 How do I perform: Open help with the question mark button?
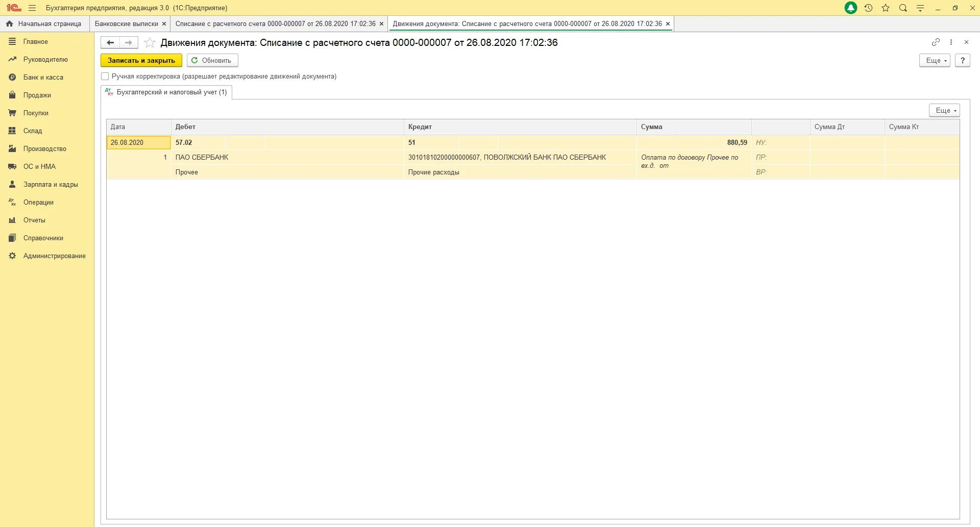962,60
